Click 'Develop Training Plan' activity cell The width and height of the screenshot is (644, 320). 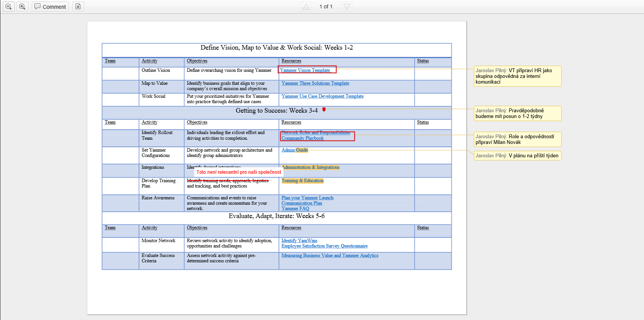[x=161, y=186]
